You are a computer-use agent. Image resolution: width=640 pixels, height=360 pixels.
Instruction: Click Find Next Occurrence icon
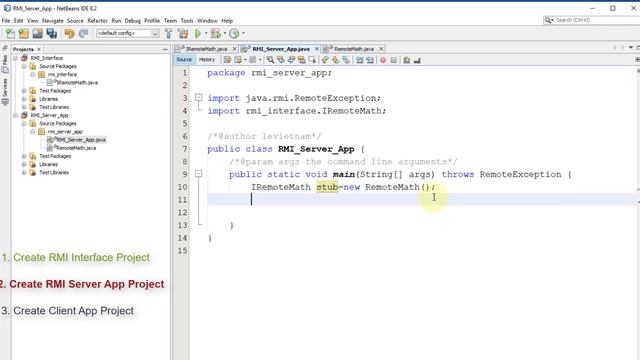[291, 60]
